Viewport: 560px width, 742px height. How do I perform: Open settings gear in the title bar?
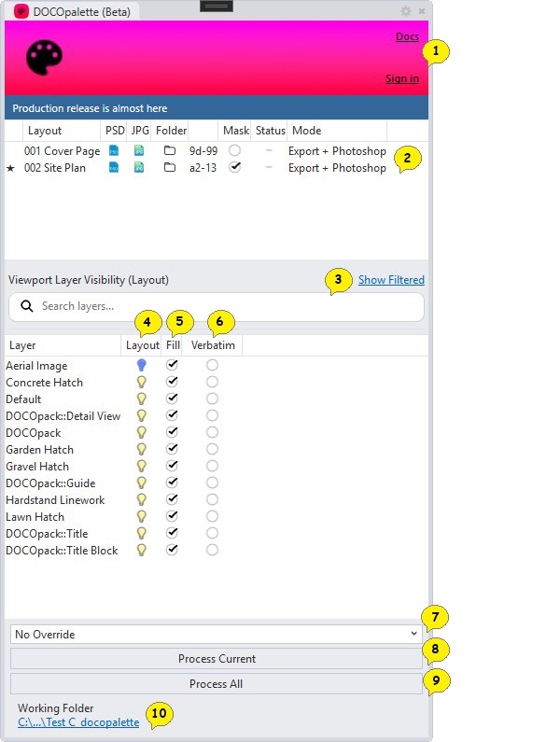[406, 10]
